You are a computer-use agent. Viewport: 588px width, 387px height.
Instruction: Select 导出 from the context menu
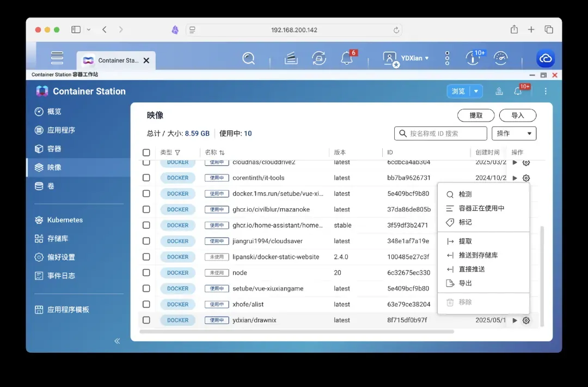coord(465,283)
